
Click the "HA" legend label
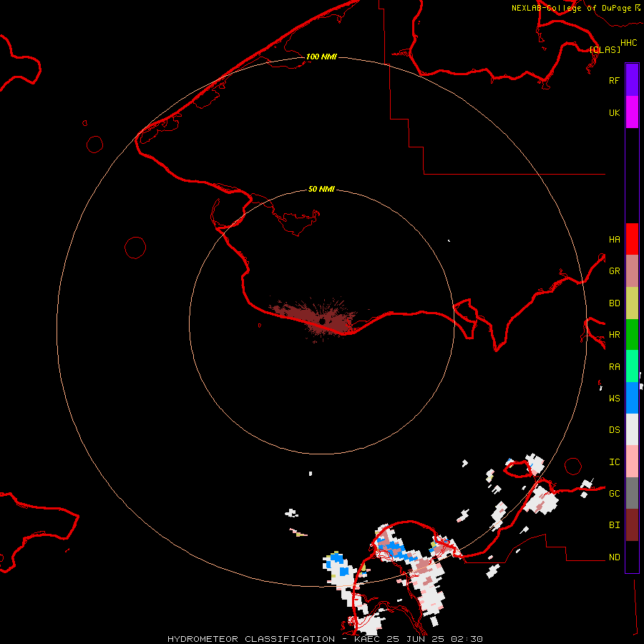(615, 240)
